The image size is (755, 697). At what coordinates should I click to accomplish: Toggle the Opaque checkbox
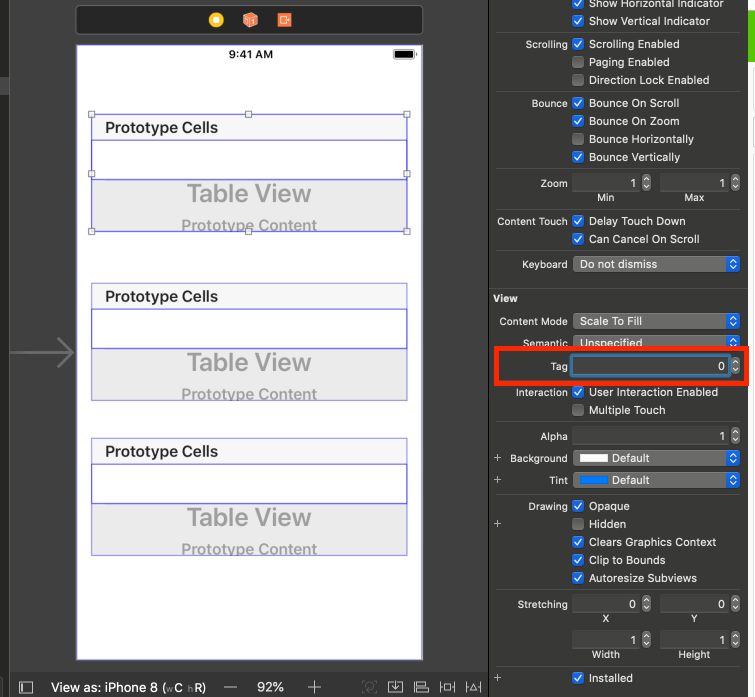578,506
